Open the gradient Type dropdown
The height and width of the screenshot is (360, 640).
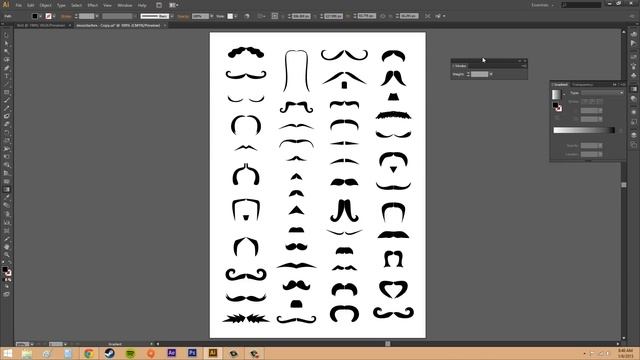[x=602, y=93]
